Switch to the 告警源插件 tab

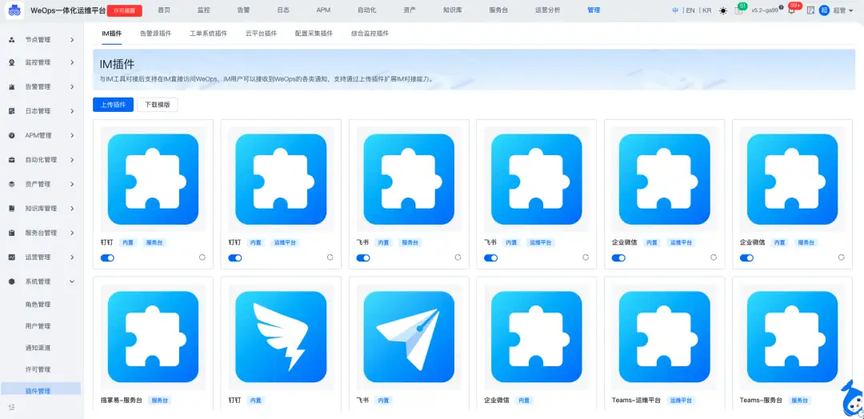[155, 34]
